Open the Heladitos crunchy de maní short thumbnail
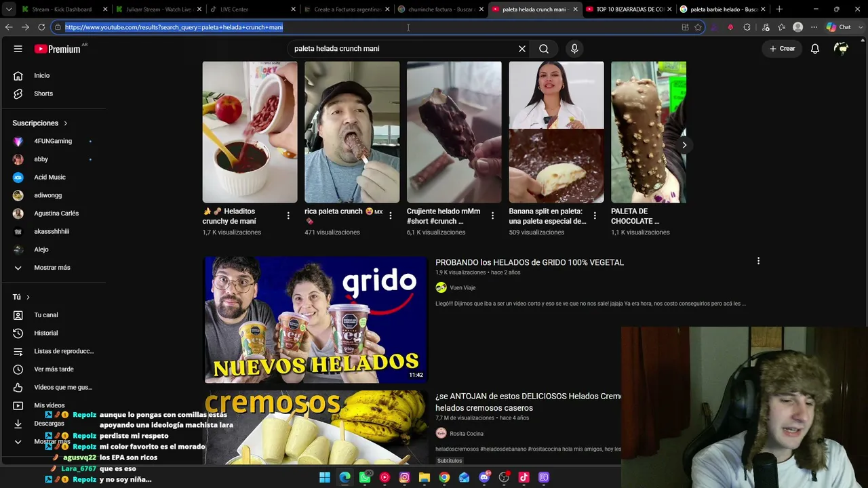The height and width of the screenshot is (488, 868). (250, 132)
